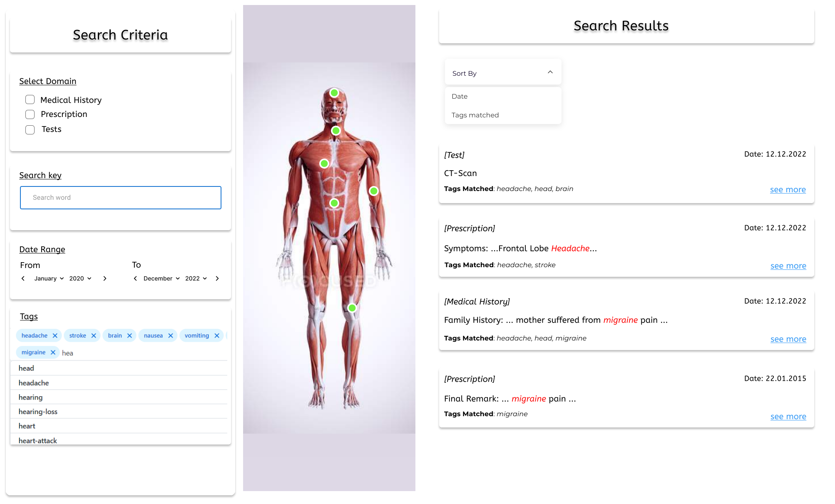Remove the nausea tag
This screenshot has width=835, height=504.
click(x=170, y=335)
